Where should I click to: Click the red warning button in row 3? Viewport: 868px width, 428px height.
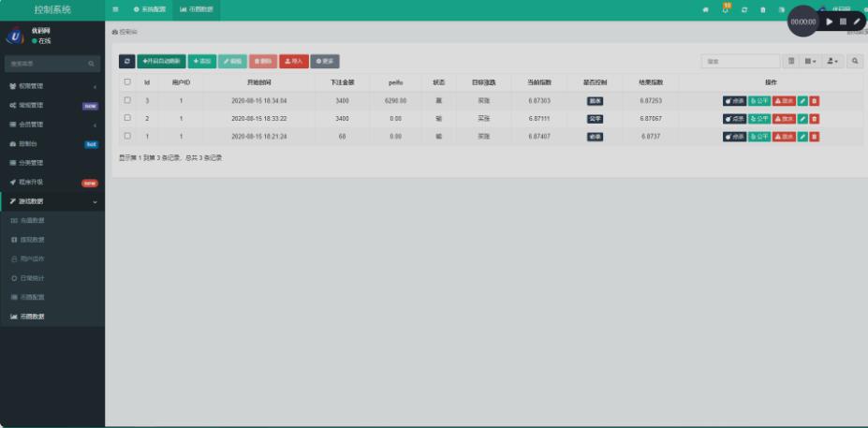point(784,101)
